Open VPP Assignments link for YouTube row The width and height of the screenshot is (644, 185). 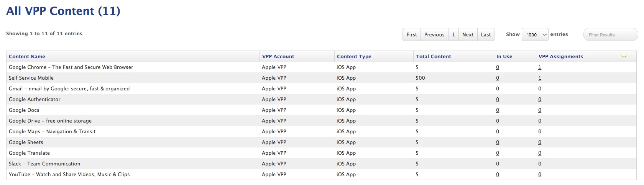pos(540,174)
